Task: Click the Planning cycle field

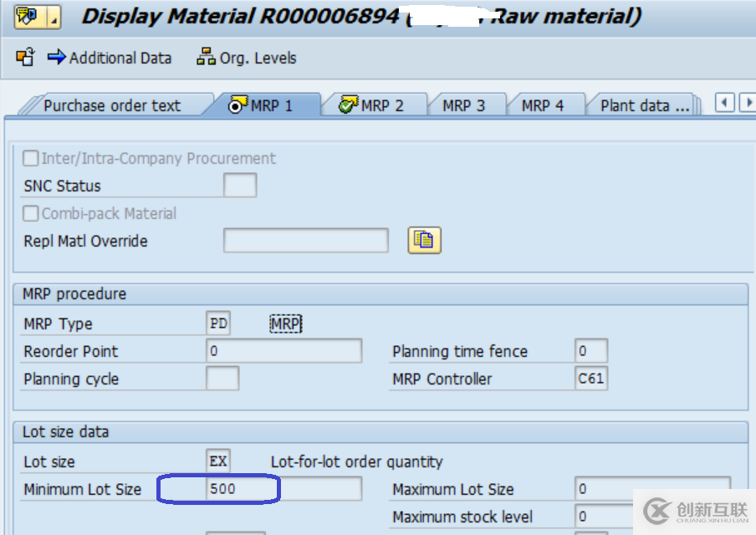Action: tap(222, 379)
